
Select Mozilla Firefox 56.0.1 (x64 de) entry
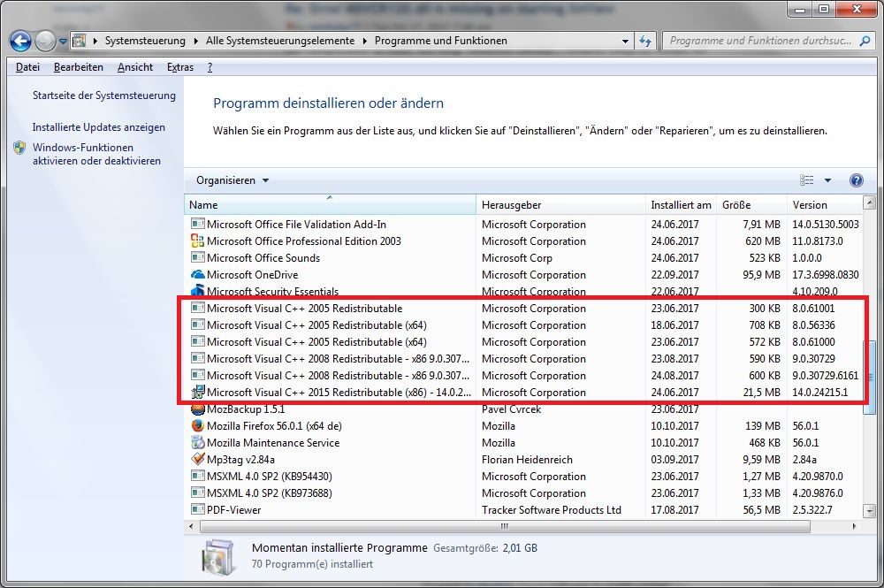[275, 425]
